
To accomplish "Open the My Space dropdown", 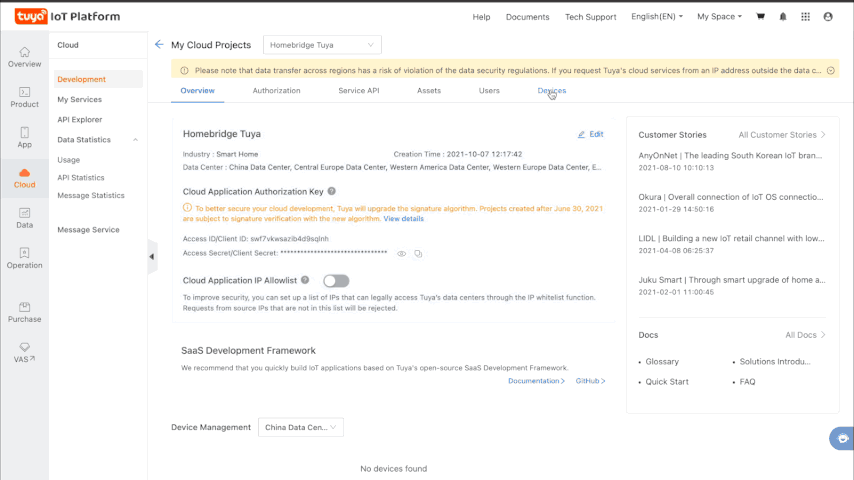I will pyautogui.click(x=719, y=16).
